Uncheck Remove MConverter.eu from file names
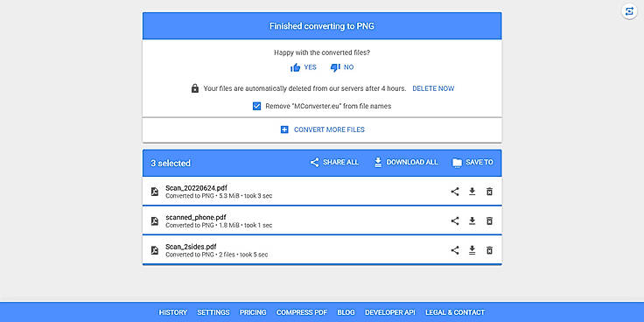Viewport: 644px width, 322px height. (x=256, y=107)
